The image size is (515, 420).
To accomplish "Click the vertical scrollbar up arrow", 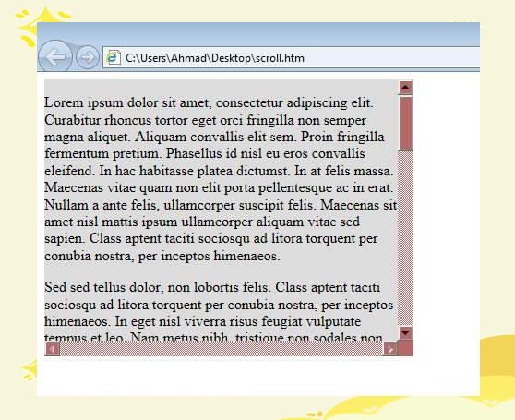I will click(405, 88).
